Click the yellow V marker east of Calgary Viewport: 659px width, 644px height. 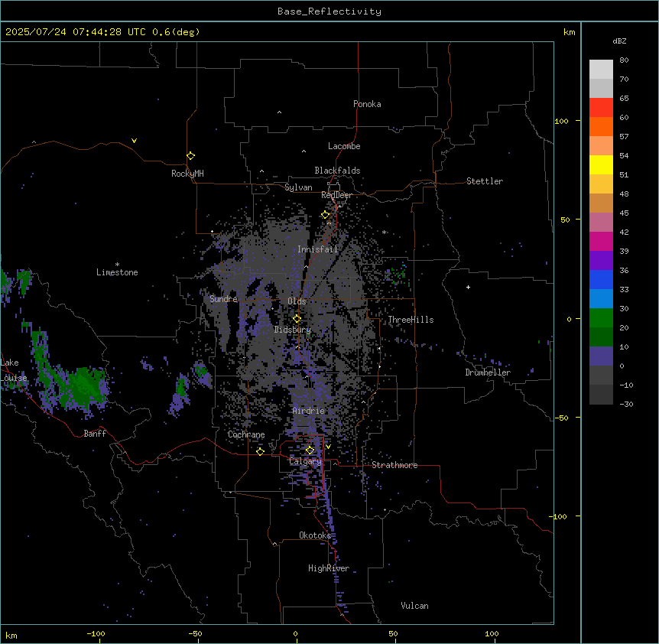(x=328, y=447)
